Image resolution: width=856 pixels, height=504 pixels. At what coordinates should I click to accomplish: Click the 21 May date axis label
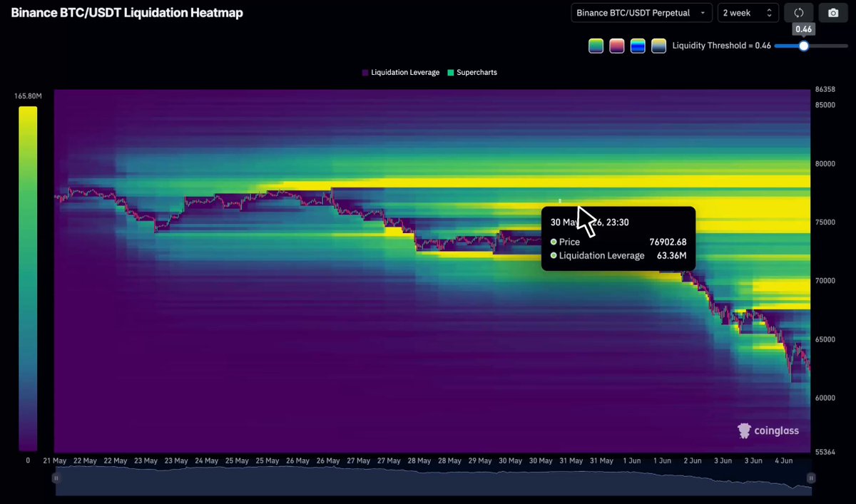55,461
